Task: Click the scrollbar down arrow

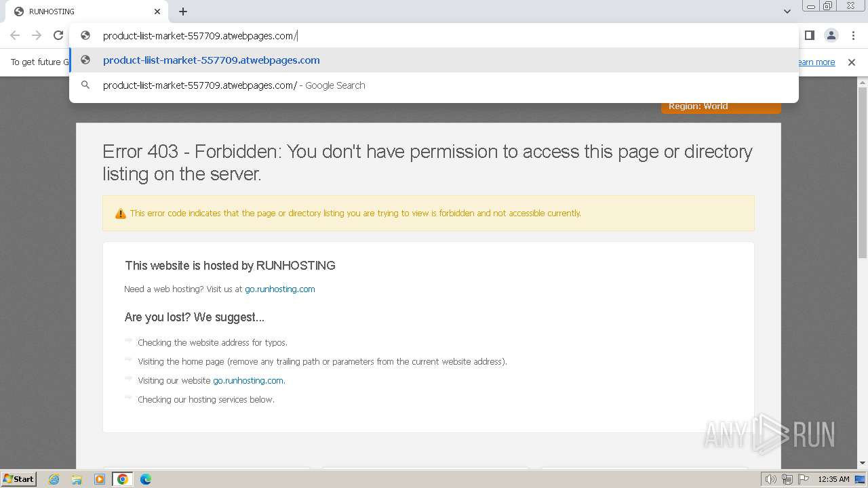Action: pos(863,464)
